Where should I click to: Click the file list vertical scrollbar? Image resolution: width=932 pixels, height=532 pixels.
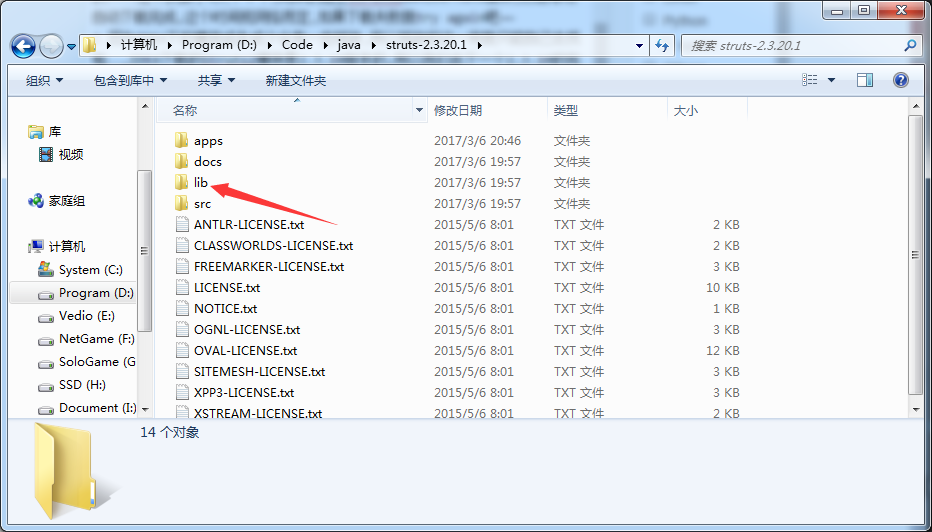(x=915, y=260)
